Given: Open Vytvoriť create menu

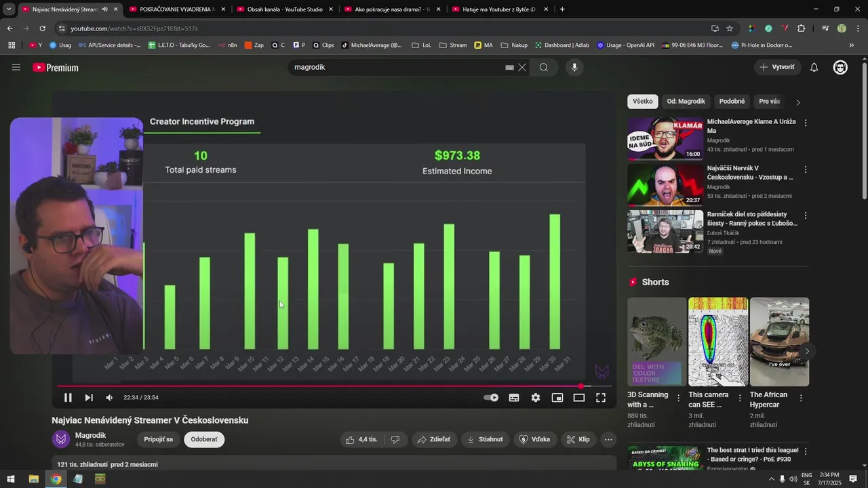Looking at the screenshot, I should pyautogui.click(x=777, y=67).
